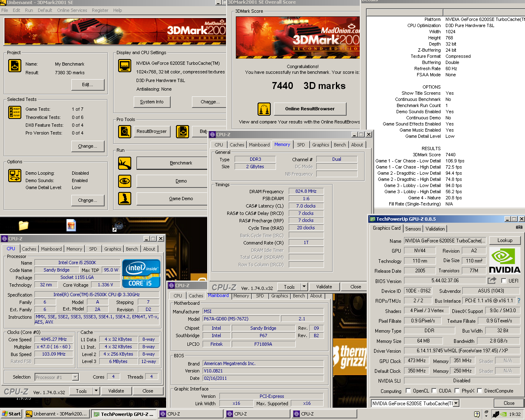
Task: Open the Caches tab in the CPU-Z CPU window
Action: (x=29, y=249)
